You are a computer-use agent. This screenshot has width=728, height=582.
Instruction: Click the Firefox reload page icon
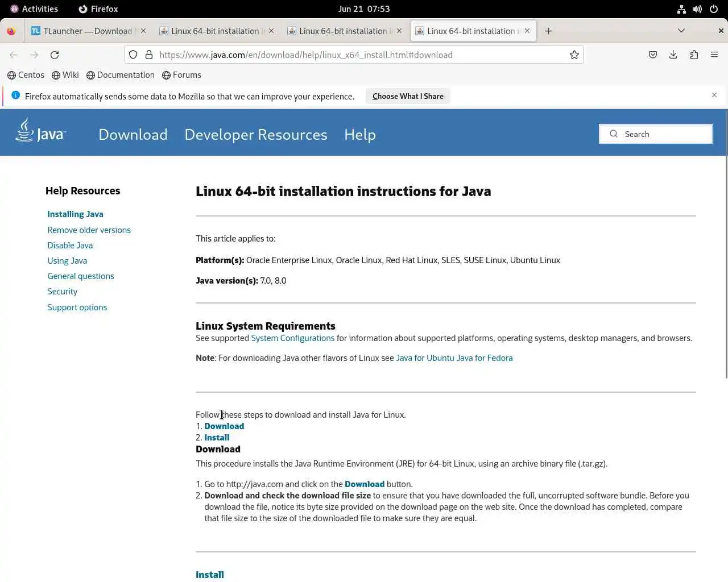[x=55, y=55]
